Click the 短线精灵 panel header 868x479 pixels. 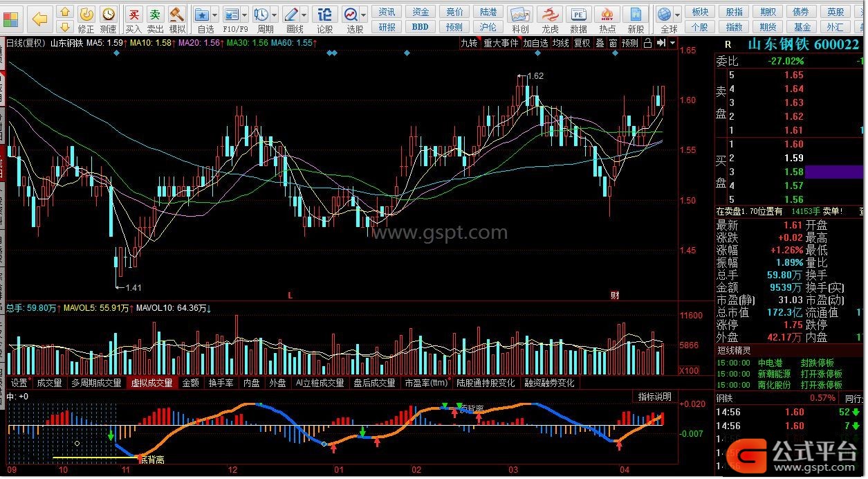click(x=733, y=350)
